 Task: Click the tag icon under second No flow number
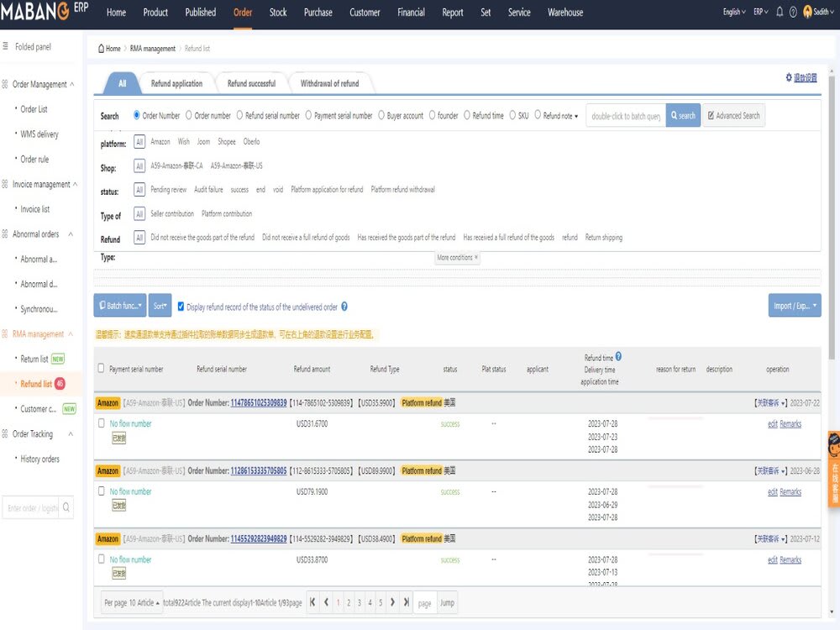tap(118, 505)
